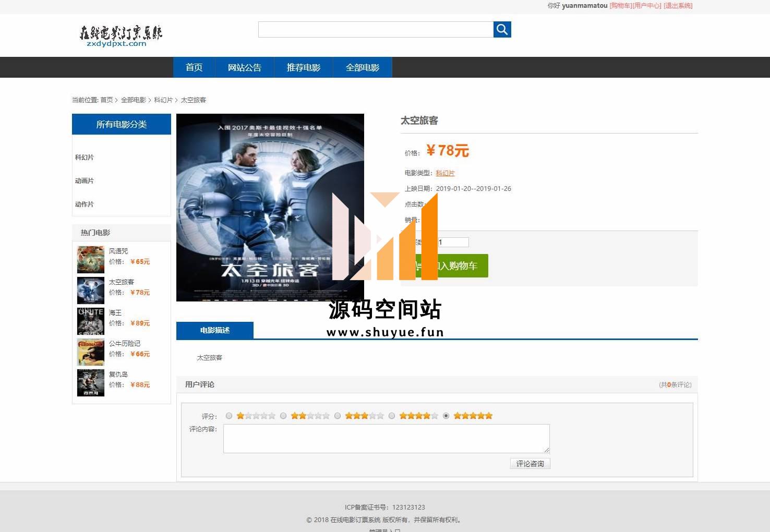Open the 复仇岛 movie thumbnail
The width and height of the screenshot is (770, 532).
point(91,383)
